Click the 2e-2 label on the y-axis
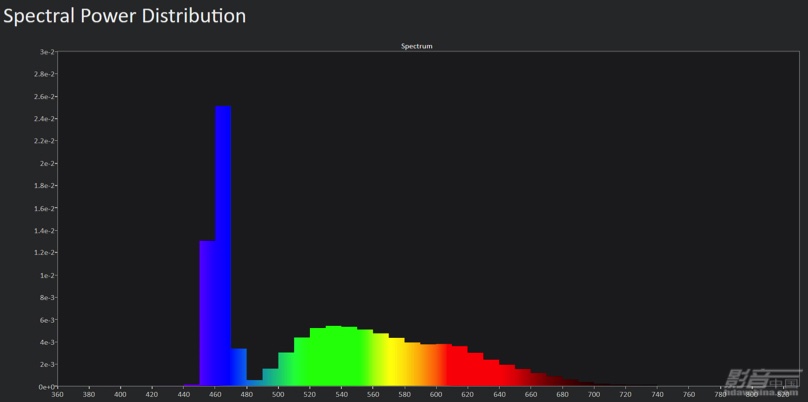Image resolution: width=808 pixels, height=402 pixels. (47, 163)
